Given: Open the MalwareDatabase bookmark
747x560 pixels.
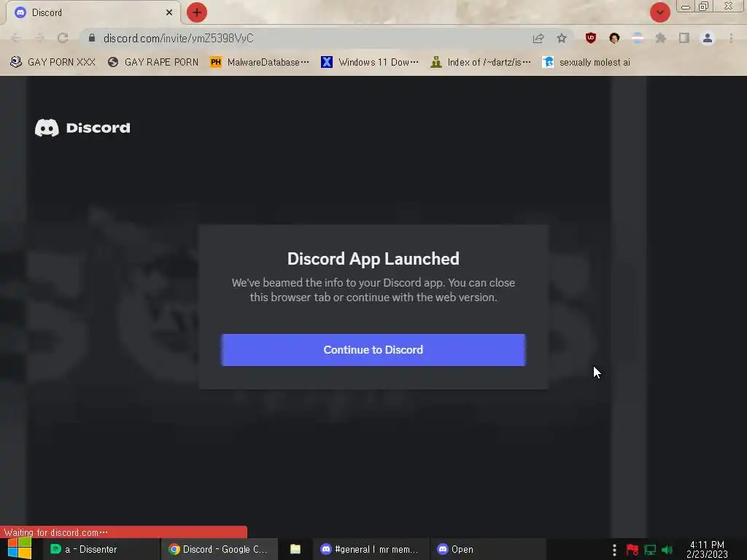Looking at the screenshot, I should coord(260,63).
